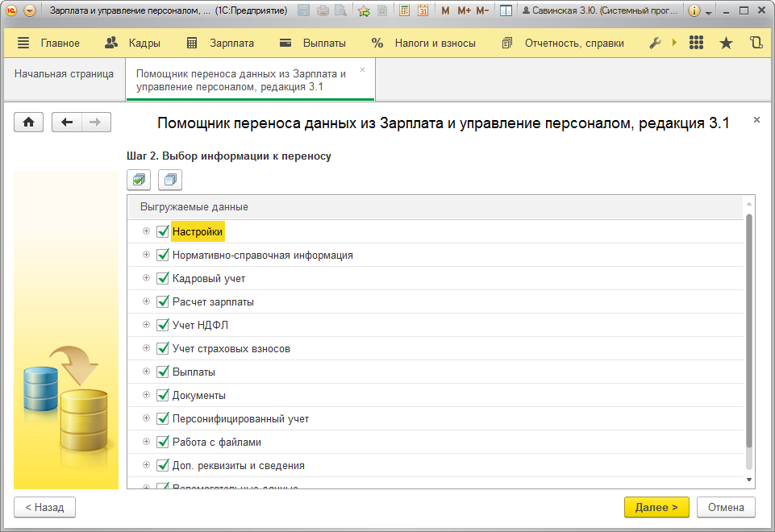
Task: Open the favorites star icon
Action: (726, 43)
